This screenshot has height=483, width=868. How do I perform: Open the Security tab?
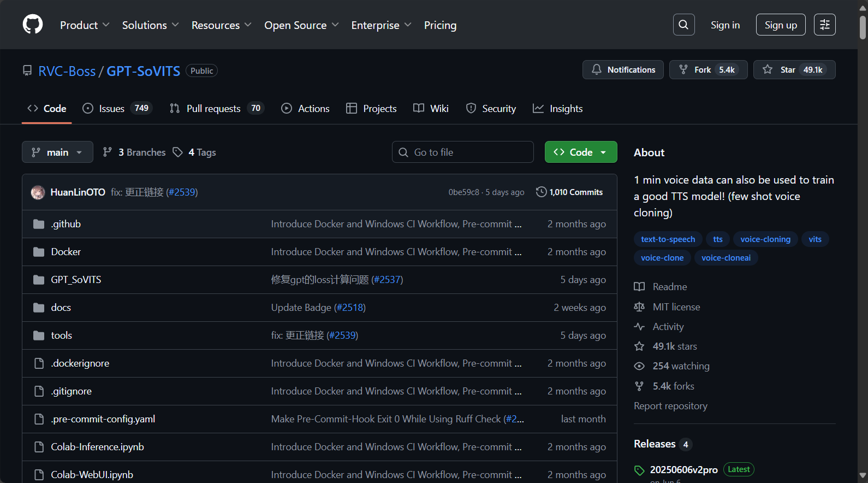coord(491,109)
